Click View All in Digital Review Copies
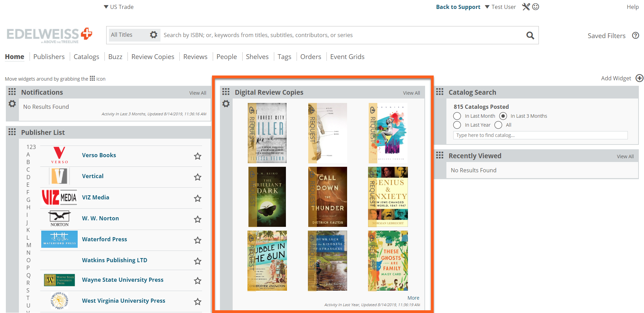 click(x=411, y=93)
